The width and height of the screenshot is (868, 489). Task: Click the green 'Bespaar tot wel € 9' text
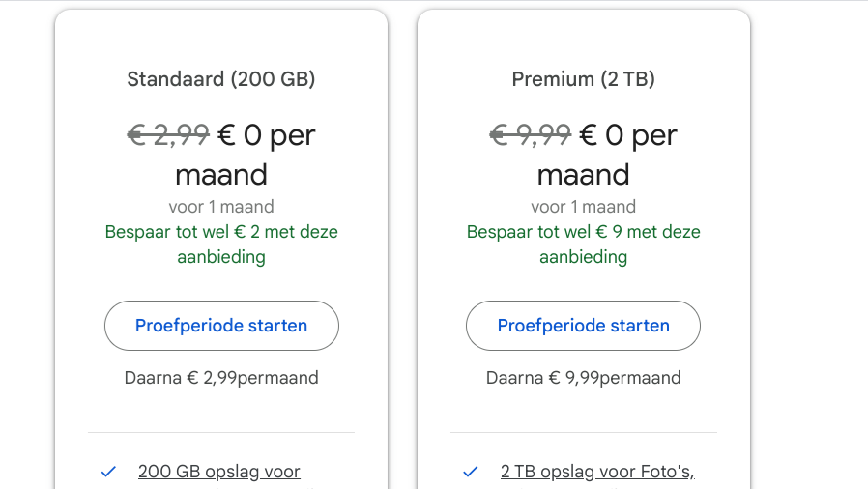(583, 232)
